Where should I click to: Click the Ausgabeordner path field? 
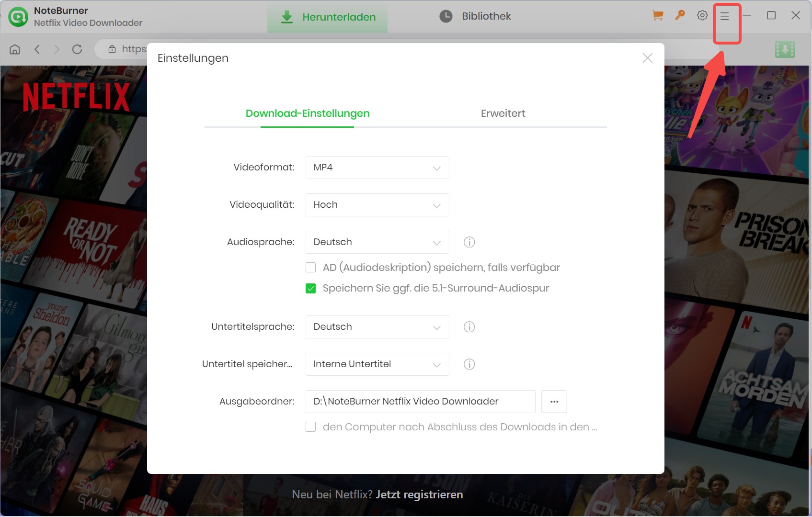421,402
